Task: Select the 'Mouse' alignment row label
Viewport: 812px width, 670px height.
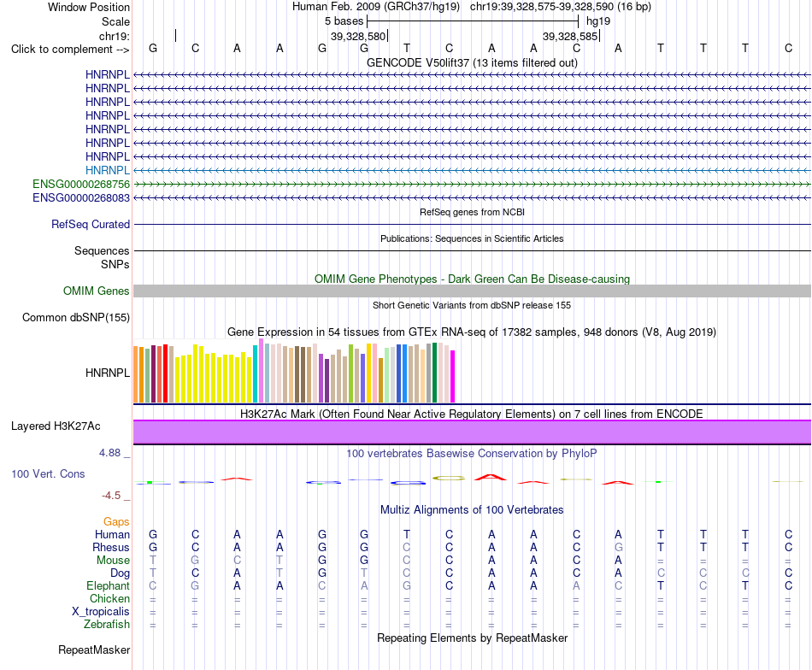Action: tap(113, 561)
